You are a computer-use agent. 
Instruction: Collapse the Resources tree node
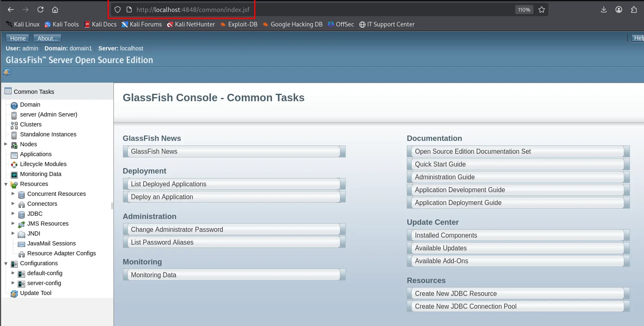pos(6,184)
